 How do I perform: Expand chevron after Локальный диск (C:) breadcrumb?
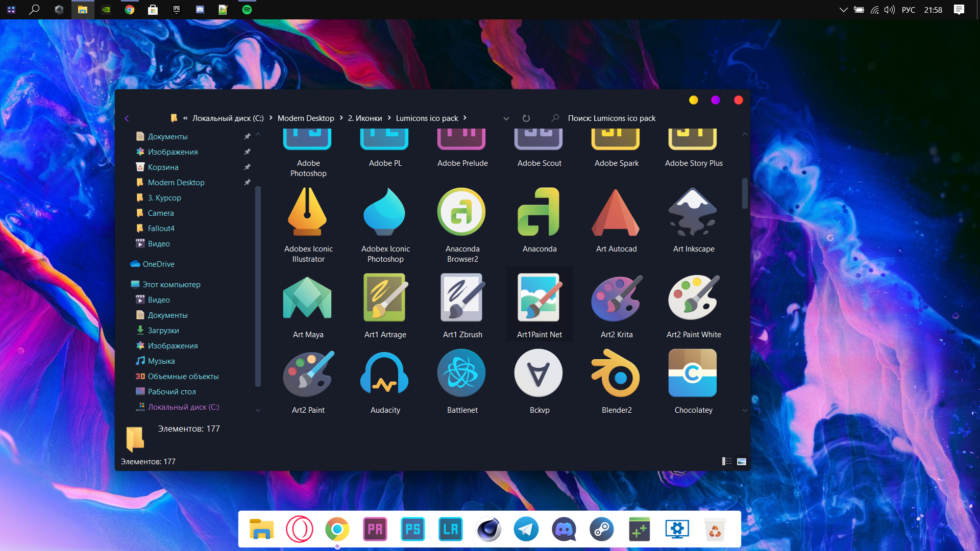pyautogui.click(x=271, y=118)
